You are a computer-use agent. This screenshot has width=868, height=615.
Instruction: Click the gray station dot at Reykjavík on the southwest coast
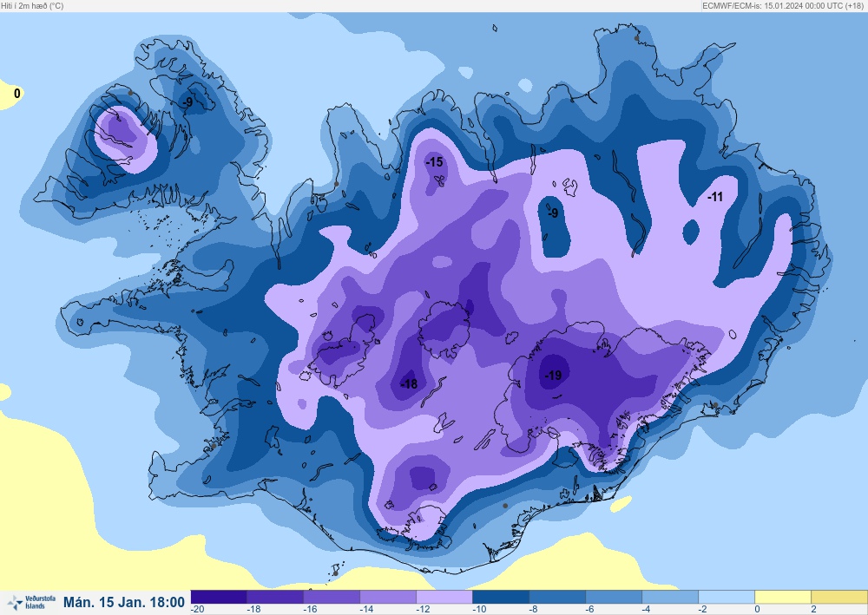click(x=214, y=446)
